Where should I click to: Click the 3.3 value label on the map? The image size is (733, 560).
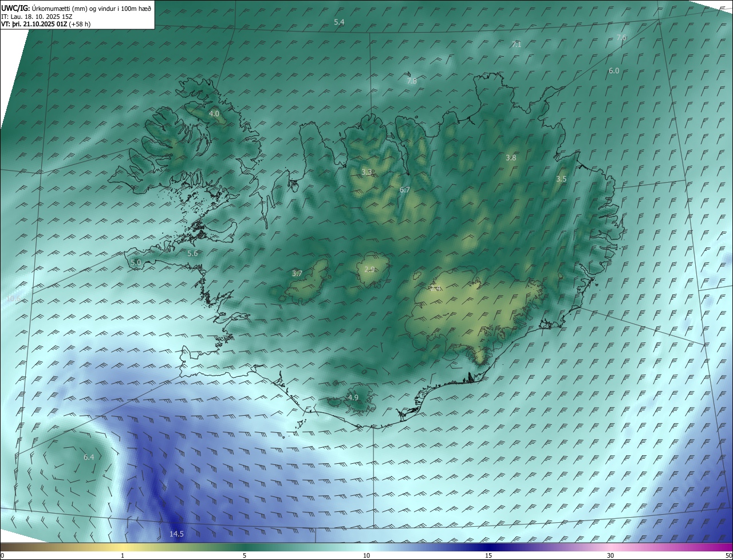[366, 172]
